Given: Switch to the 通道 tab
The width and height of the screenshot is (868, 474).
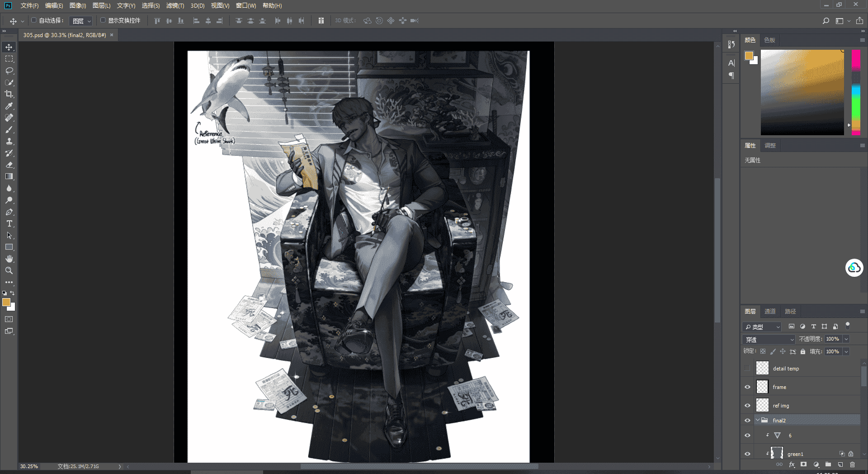Looking at the screenshot, I should 770,312.
